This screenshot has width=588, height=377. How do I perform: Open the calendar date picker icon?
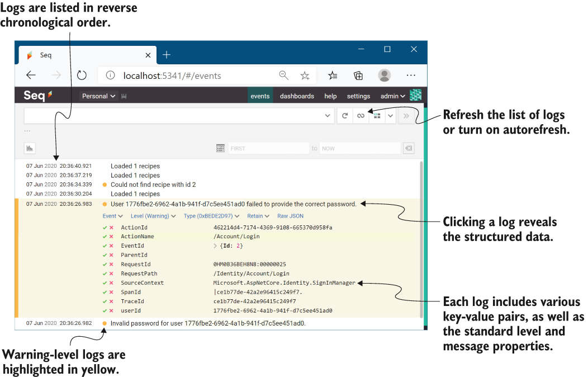coord(220,148)
